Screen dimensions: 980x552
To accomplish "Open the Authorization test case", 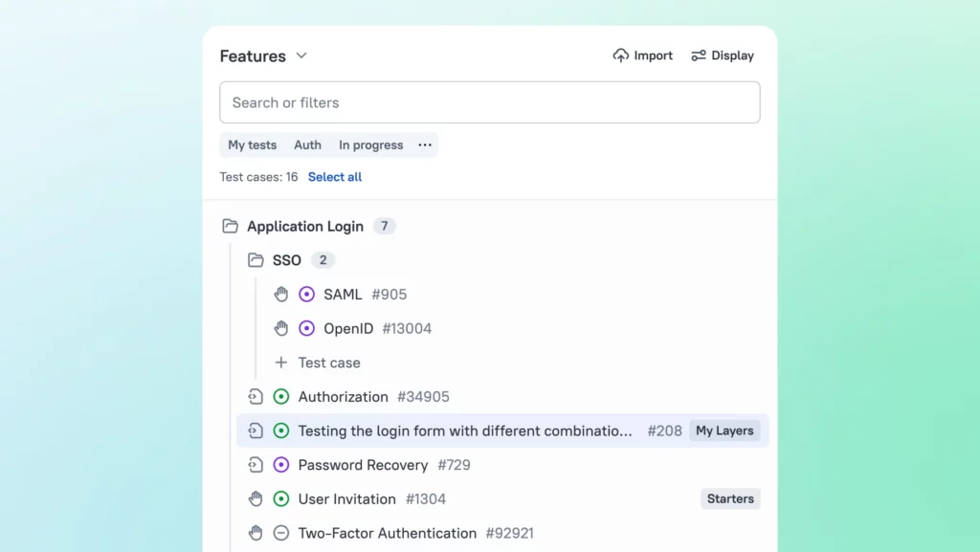I will (344, 396).
